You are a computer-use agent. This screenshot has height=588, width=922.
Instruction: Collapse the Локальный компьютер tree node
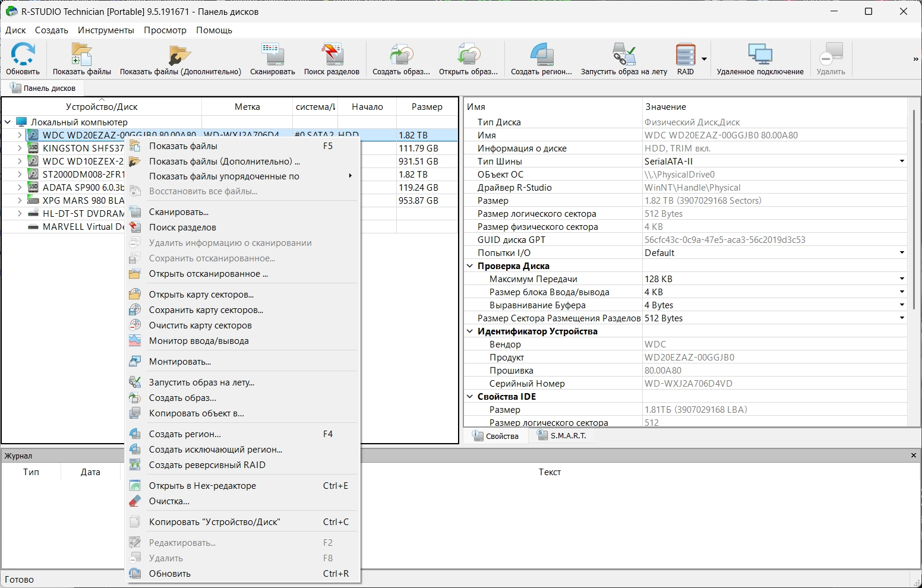click(x=8, y=122)
